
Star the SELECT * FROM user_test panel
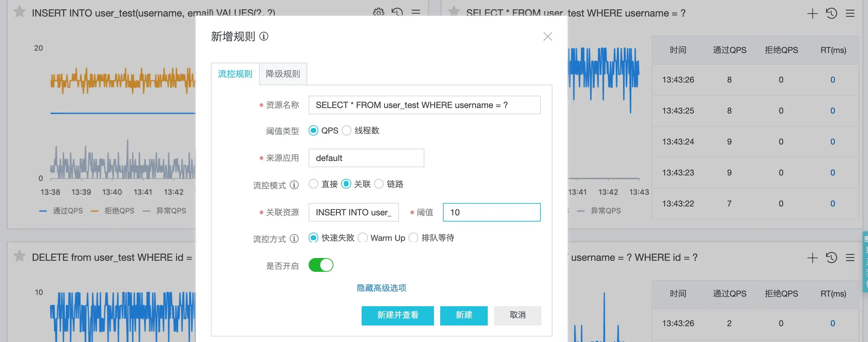454,12
